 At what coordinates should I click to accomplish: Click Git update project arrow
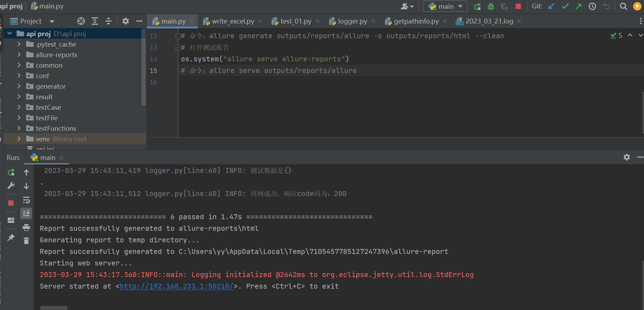[x=552, y=6]
